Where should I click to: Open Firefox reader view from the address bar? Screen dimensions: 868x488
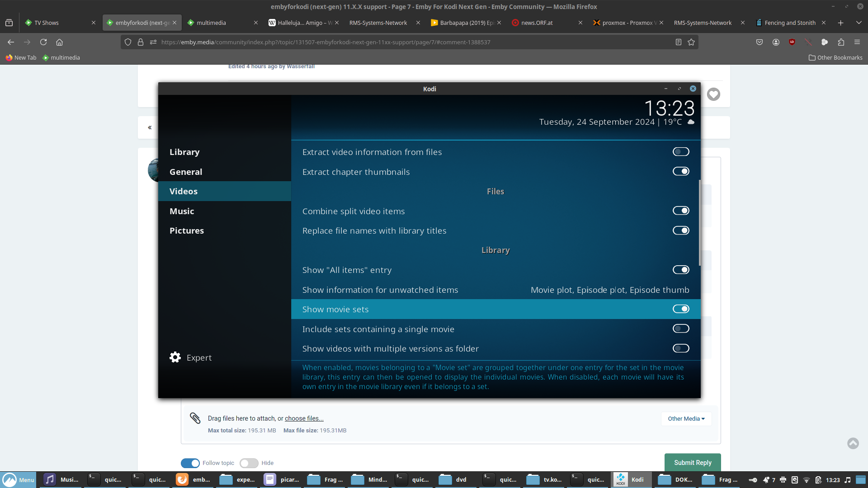(679, 42)
